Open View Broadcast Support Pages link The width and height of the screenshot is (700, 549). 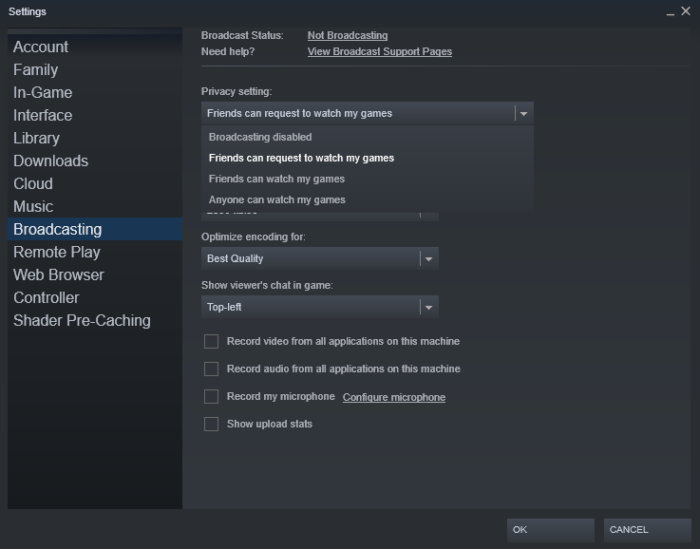click(x=379, y=51)
